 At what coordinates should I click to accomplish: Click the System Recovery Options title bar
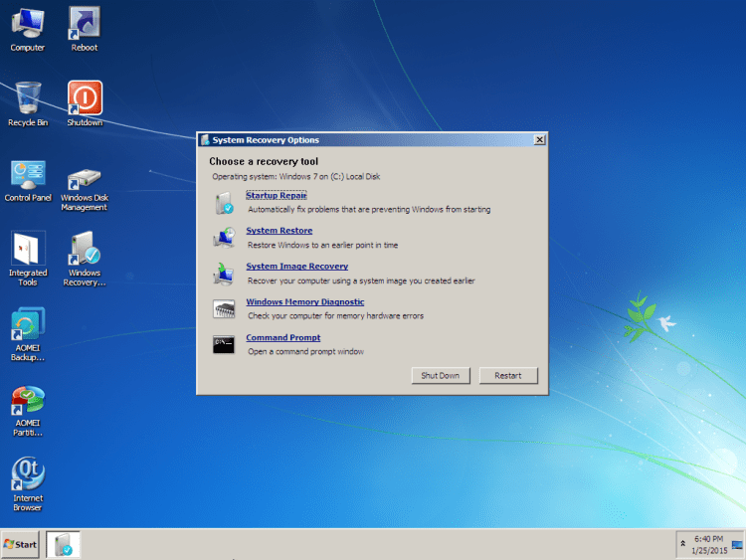point(372,140)
